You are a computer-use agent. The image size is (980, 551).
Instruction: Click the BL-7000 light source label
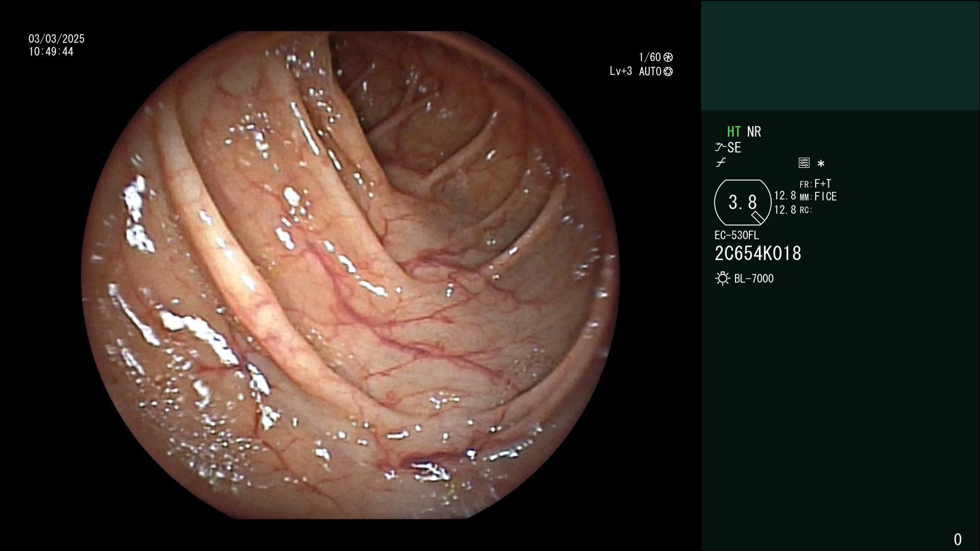click(754, 279)
